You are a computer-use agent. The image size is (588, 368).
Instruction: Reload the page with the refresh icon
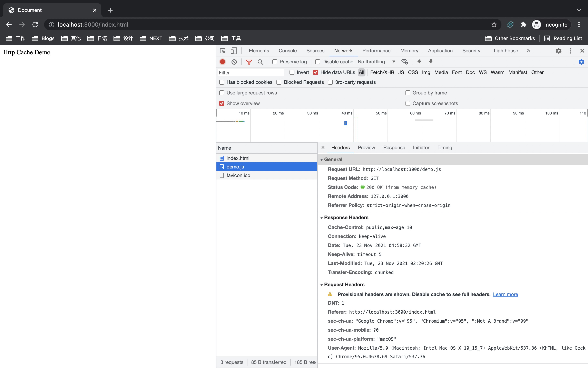coord(35,25)
